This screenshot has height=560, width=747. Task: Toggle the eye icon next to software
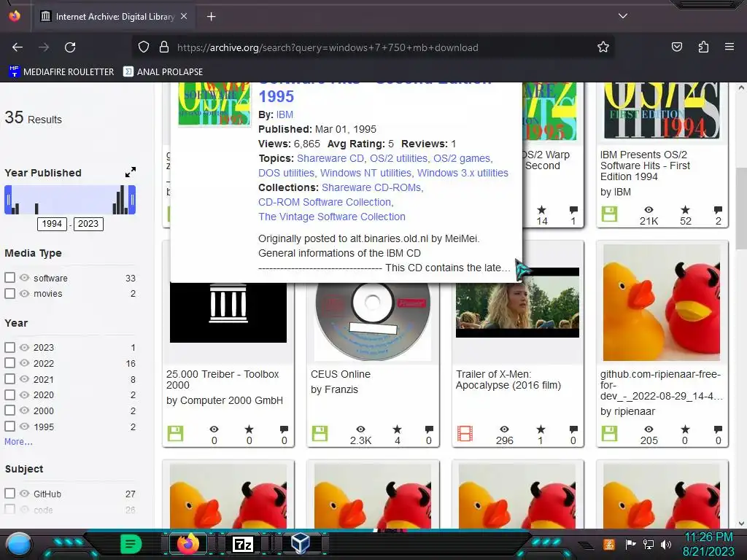[x=24, y=278]
